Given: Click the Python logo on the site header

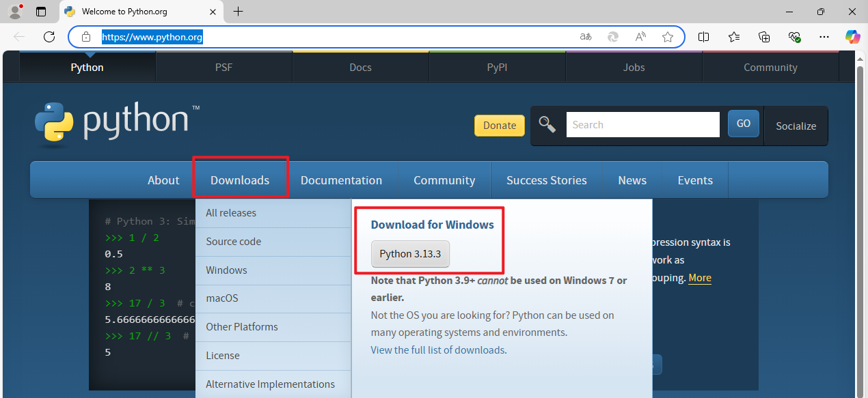Looking at the screenshot, I should (x=117, y=122).
